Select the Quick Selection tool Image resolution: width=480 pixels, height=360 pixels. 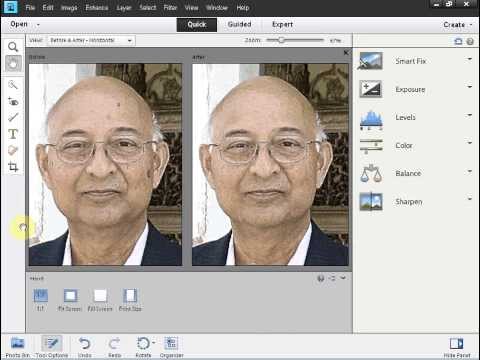click(13, 85)
